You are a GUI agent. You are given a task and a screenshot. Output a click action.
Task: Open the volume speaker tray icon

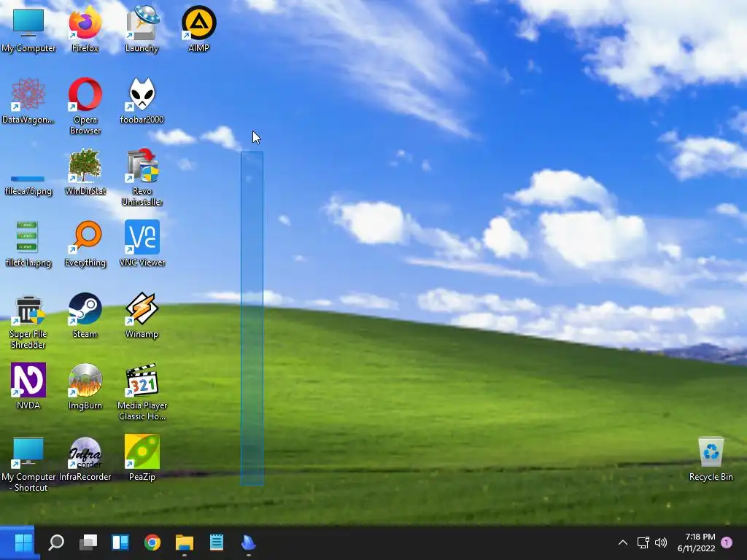(661, 542)
